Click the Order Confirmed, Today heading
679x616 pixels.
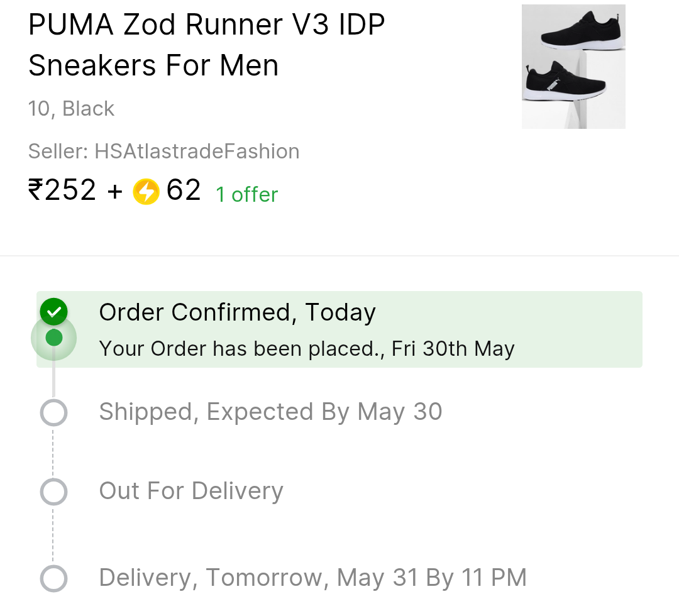(237, 312)
